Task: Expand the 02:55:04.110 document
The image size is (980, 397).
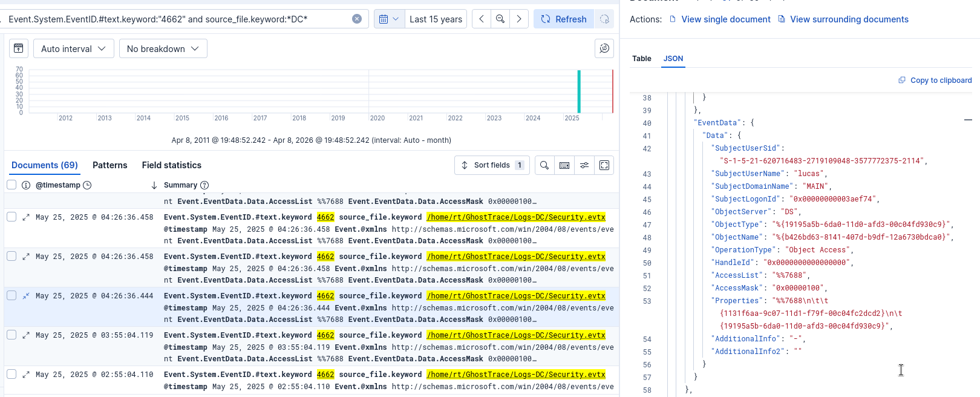Action: click(26, 375)
